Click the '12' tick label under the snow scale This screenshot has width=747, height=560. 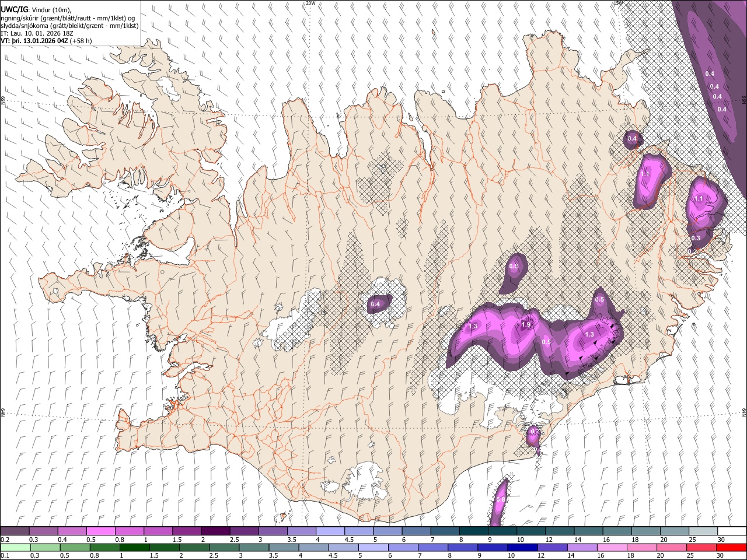549,539
